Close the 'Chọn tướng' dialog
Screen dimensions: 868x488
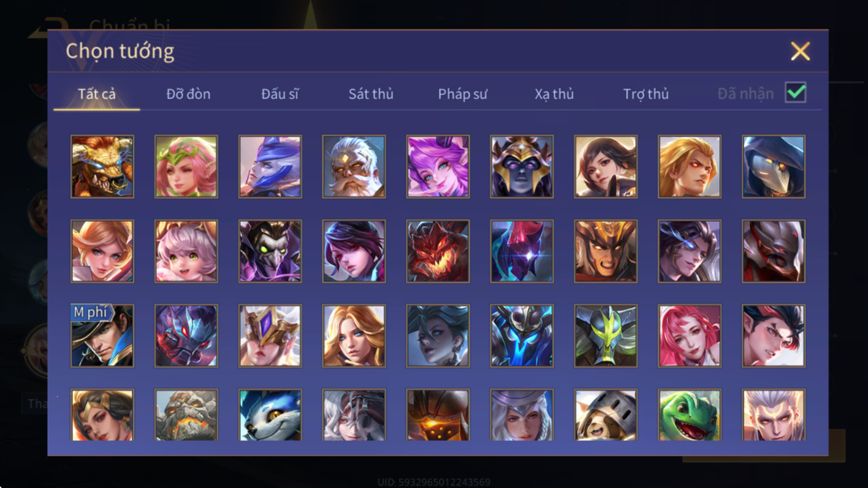(x=800, y=51)
